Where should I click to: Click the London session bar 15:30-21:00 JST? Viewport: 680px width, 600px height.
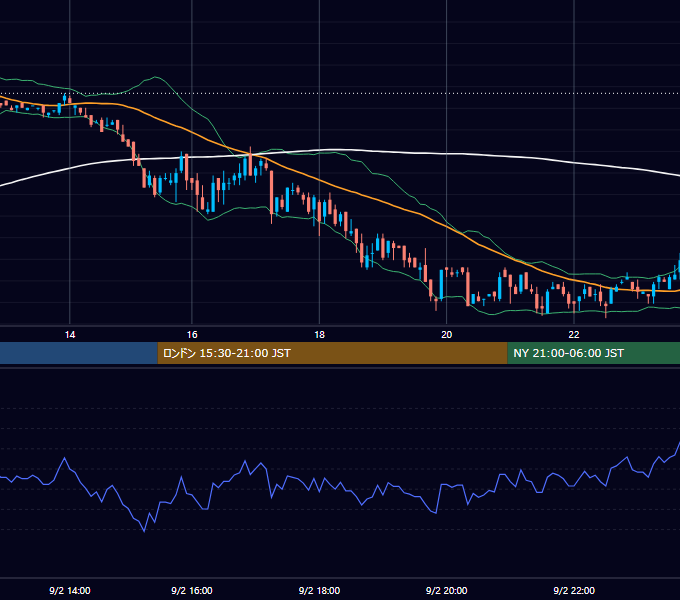point(332,353)
